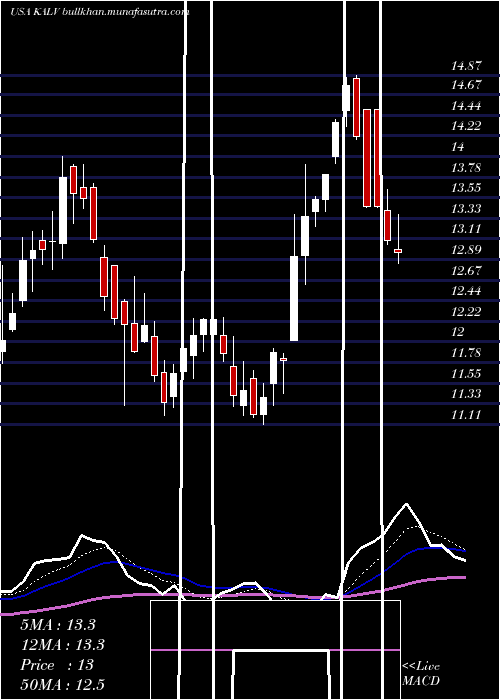
Task: Click the 5MA : 13.3 readout
Action: pyautogui.click(x=58, y=625)
